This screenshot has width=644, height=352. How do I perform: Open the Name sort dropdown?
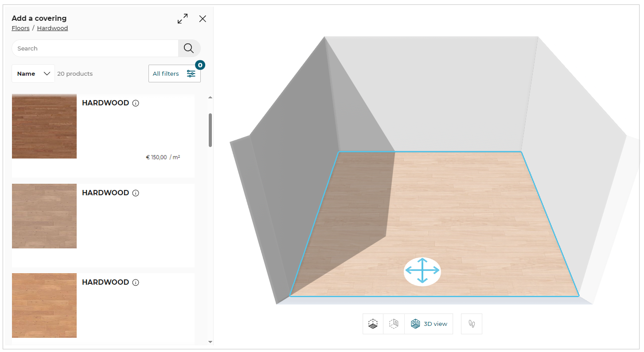coord(33,73)
